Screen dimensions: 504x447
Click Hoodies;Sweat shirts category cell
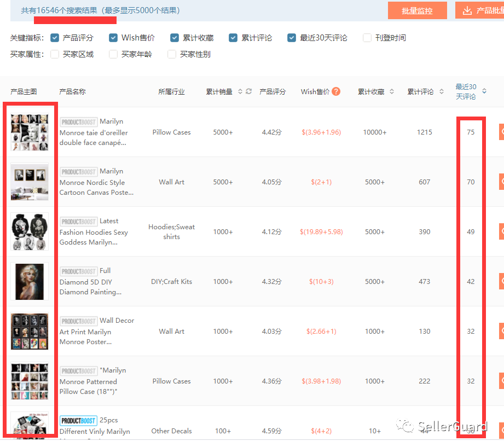click(x=171, y=231)
